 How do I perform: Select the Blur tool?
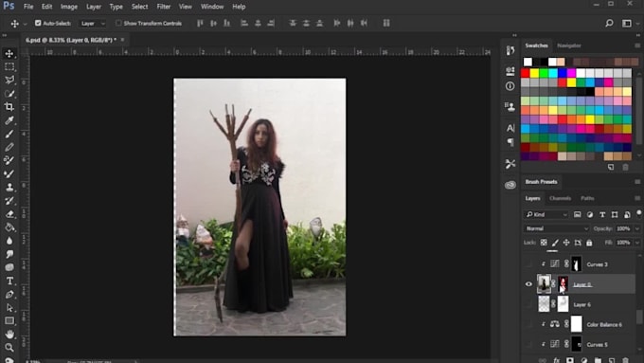(x=9, y=241)
